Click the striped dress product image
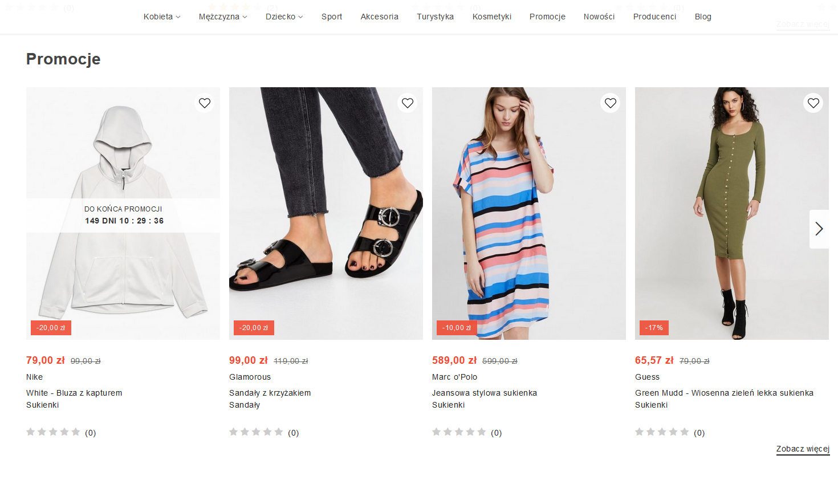 [x=528, y=213]
